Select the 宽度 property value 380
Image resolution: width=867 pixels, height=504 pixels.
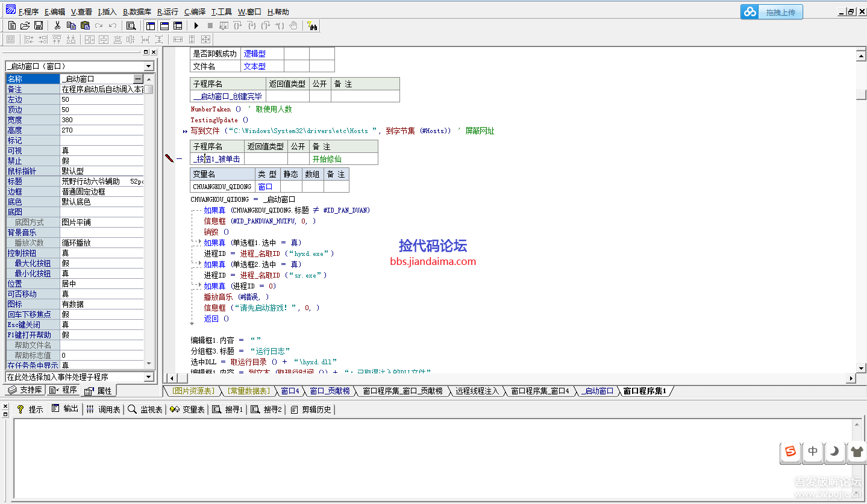coord(101,120)
